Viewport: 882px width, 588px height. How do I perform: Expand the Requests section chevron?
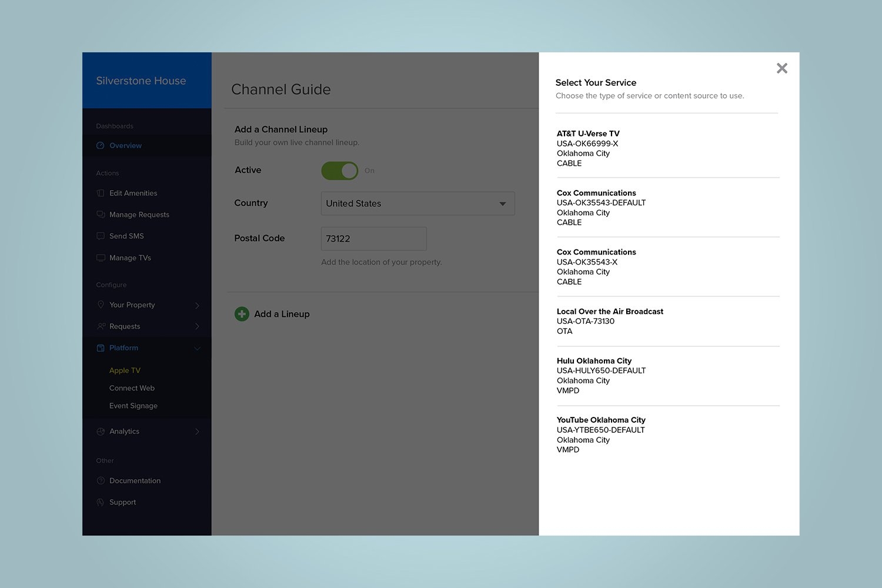(x=197, y=326)
